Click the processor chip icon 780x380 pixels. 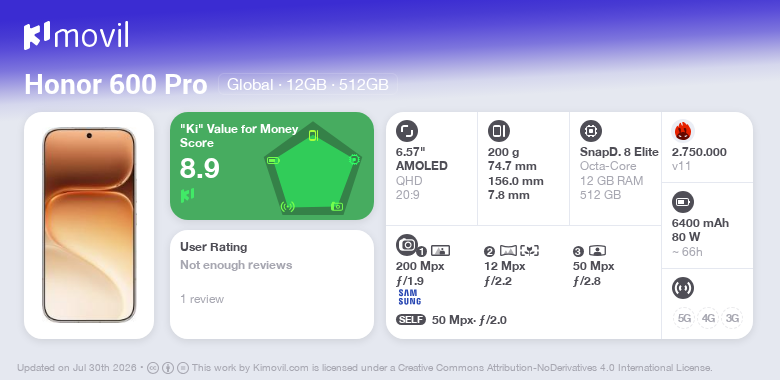591,131
